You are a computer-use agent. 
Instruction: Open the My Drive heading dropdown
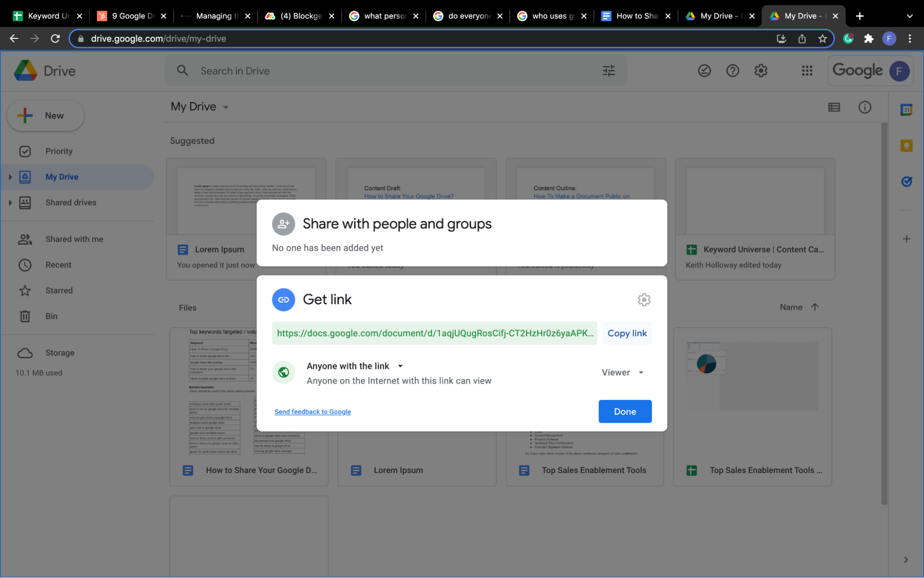click(226, 107)
